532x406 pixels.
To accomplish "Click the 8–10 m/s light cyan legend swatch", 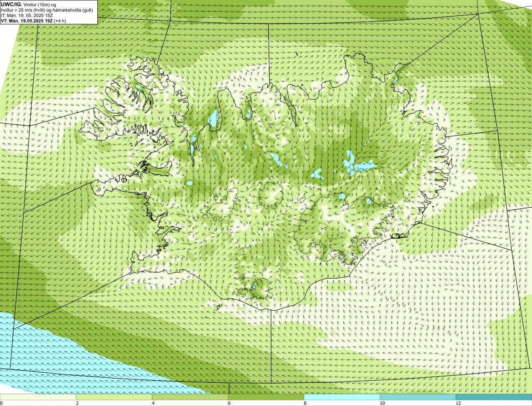I will (x=342, y=397).
